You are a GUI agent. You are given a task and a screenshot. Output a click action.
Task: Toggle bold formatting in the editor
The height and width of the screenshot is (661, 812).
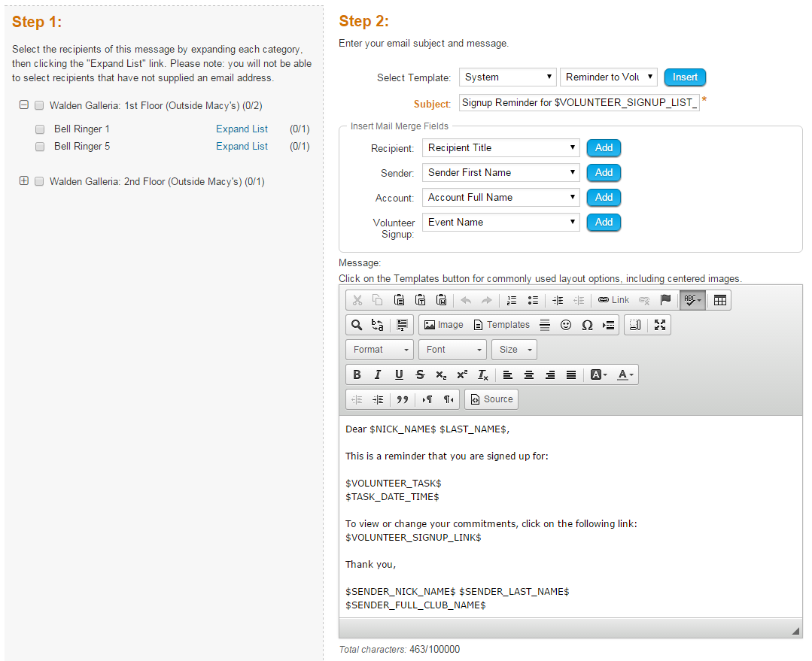[x=356, y=374]
